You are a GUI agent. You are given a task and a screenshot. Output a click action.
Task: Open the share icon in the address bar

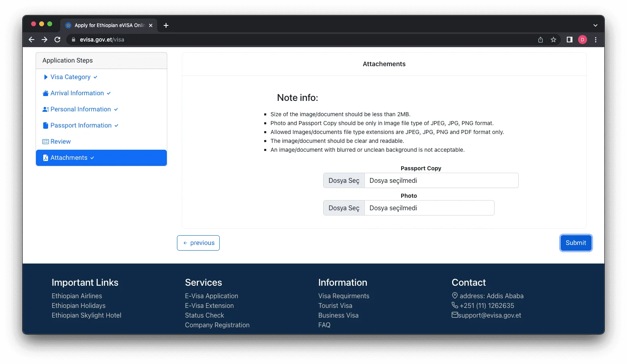[x=541, y=40]
